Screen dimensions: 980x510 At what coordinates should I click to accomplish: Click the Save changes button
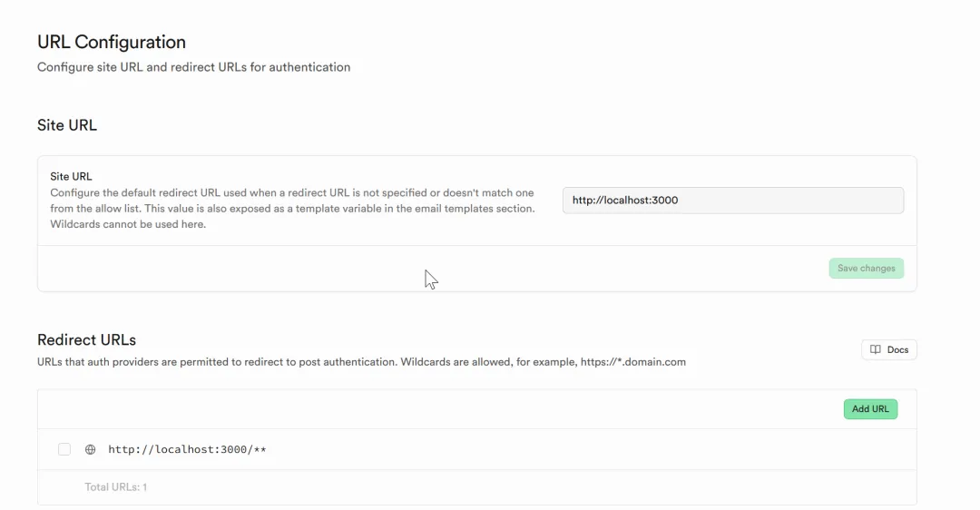[866, 269]
